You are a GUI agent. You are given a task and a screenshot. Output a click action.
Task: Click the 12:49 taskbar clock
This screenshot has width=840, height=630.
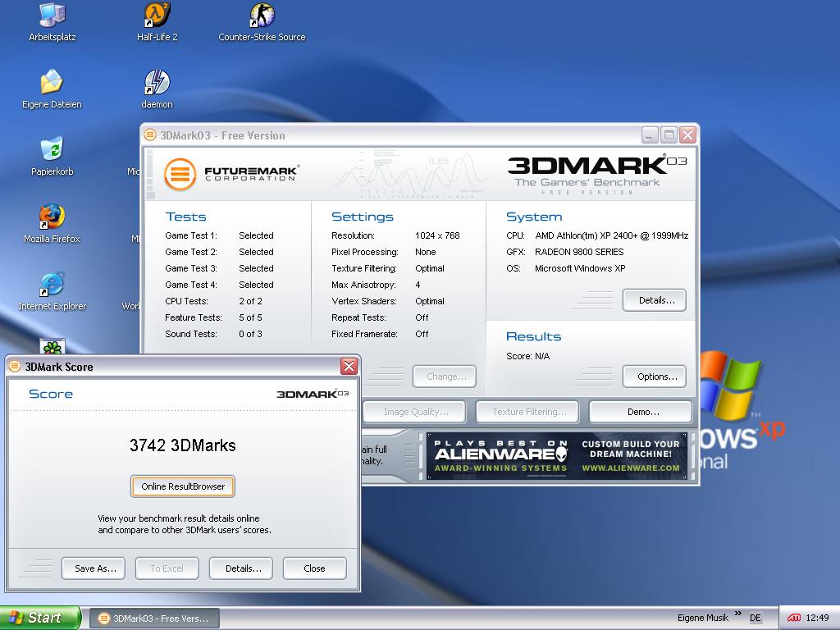coord(818,618)
